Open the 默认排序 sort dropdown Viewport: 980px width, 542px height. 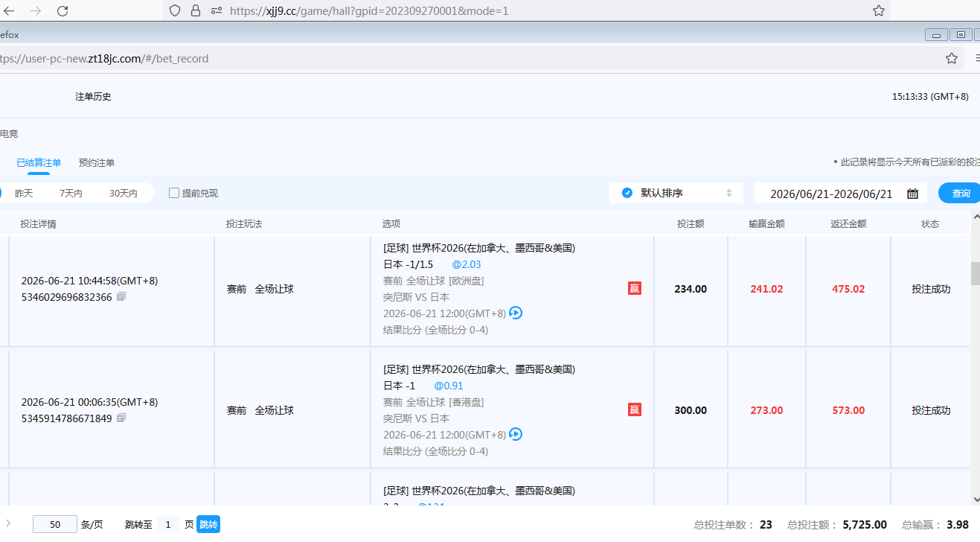[676, 193]
